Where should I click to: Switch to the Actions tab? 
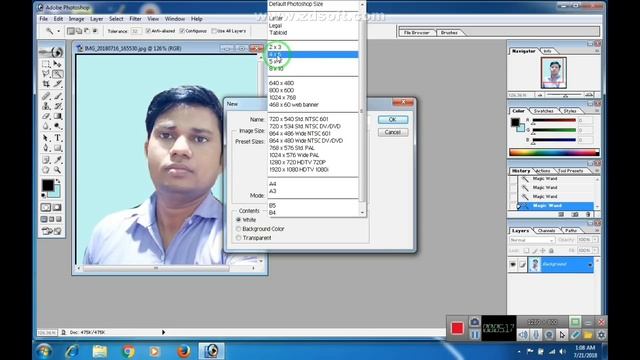tap(543, 171)
